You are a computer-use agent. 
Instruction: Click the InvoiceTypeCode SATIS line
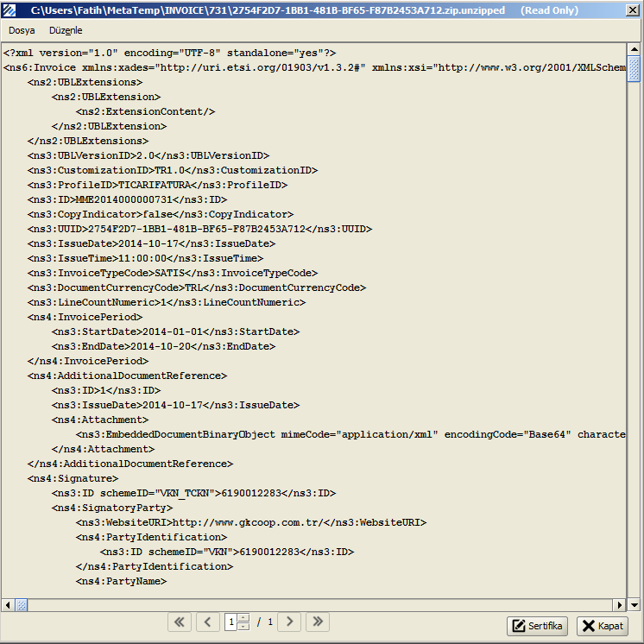pos(173,273)
